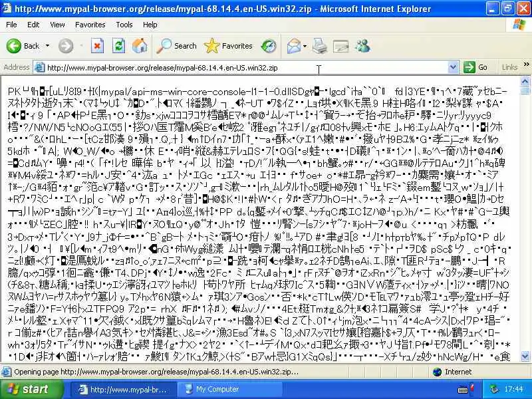Viewport: 532px width, 399px height.
Task: Click the Internet zone globe icon
Action: pos(438,372)
